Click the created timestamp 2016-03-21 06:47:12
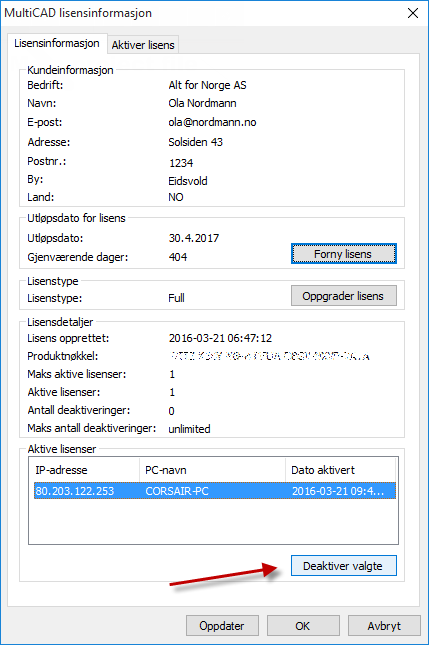The image size is (429, 645). pyautogui.click(x=220, y=338)
